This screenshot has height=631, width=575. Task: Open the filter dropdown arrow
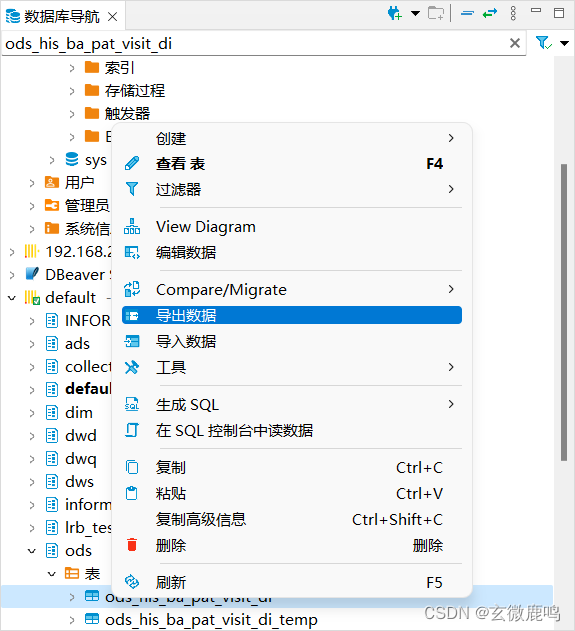click(x=565, y=43)
